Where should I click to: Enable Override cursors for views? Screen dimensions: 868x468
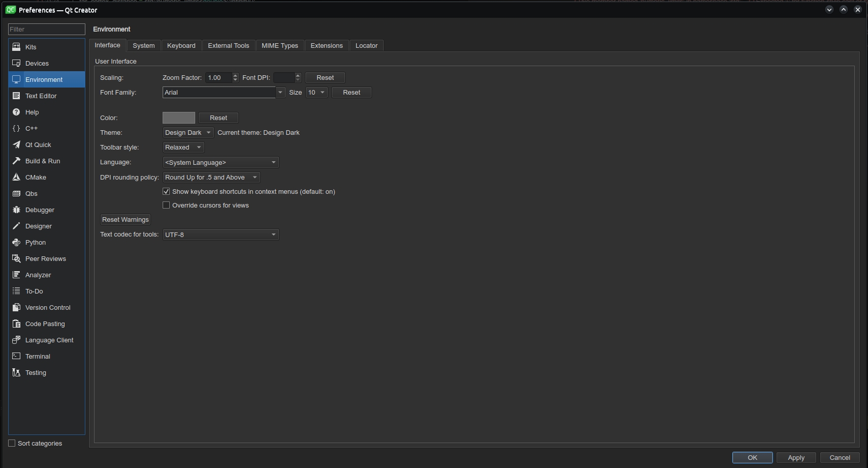(x=166, y=205)
